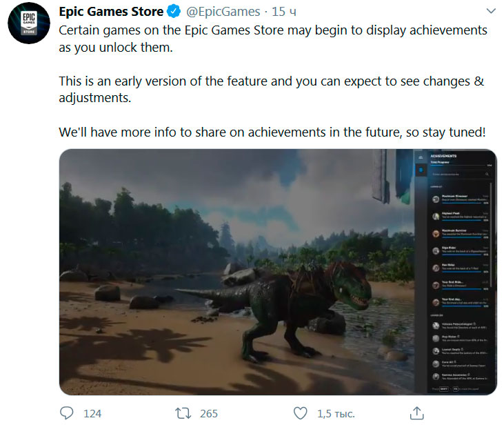Open the tweet timestamp '15 ч'

[282, 12]
